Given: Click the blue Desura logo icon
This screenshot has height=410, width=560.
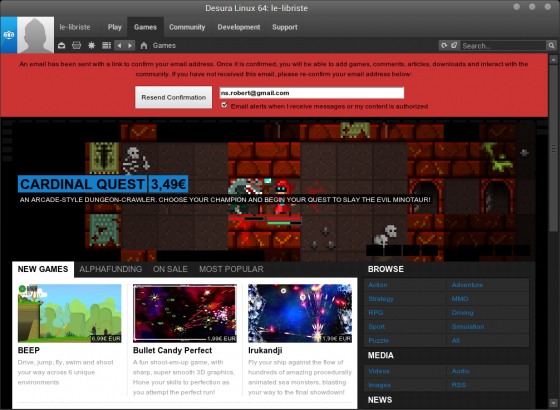Looking at the screenshot, I should [x=9, y=35].
